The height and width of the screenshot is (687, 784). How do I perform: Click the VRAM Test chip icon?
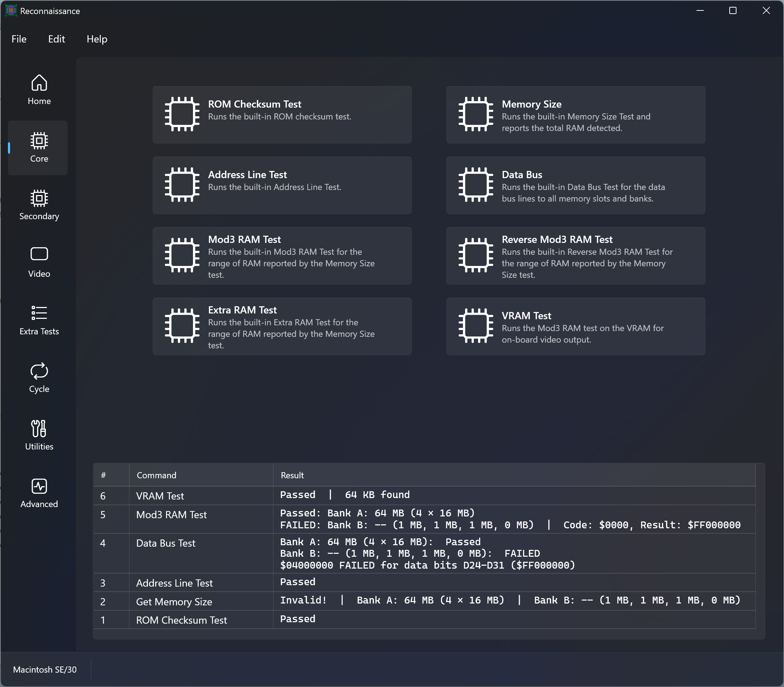point(476,326)
